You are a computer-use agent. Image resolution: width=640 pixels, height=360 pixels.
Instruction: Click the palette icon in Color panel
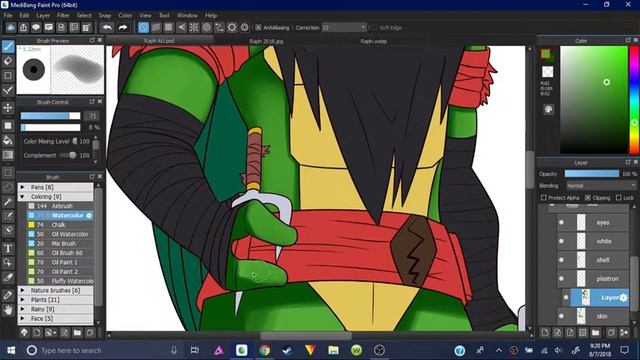548,109
